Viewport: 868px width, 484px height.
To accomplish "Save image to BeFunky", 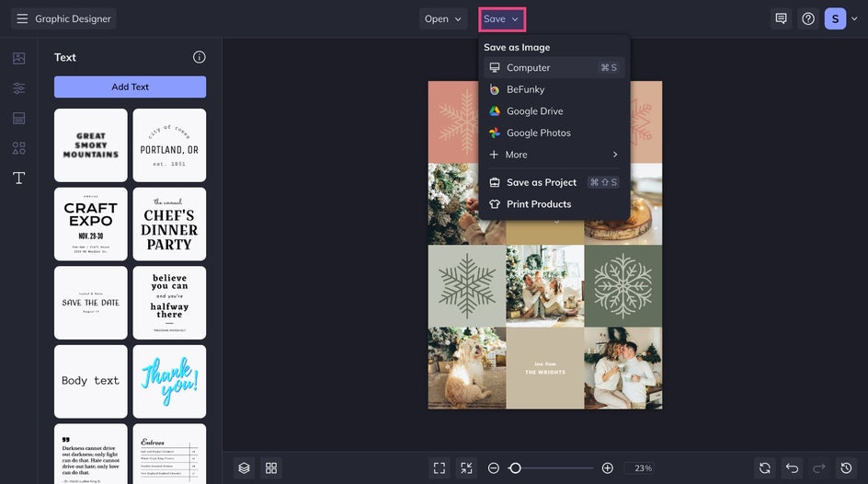I will pyautogui.click(x=554, y=89).
